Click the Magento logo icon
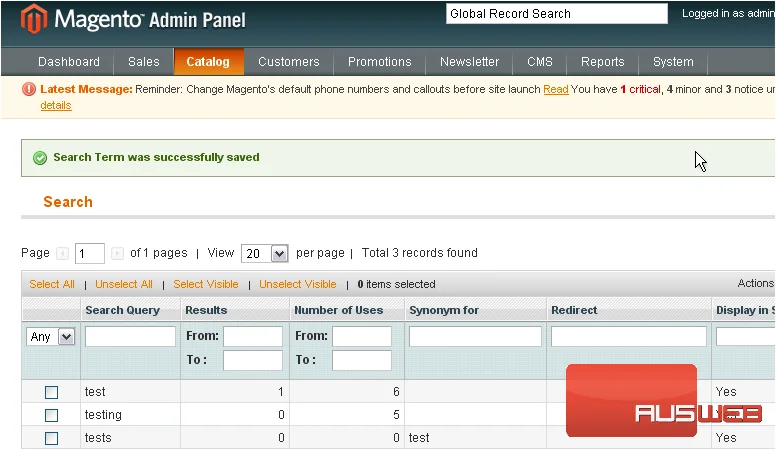 coord(34,19)
